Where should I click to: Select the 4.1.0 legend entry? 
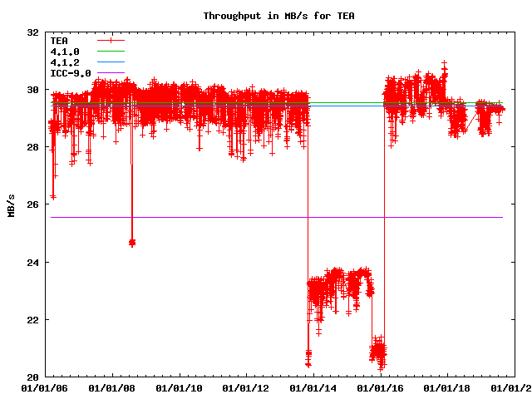click(65, 51)
